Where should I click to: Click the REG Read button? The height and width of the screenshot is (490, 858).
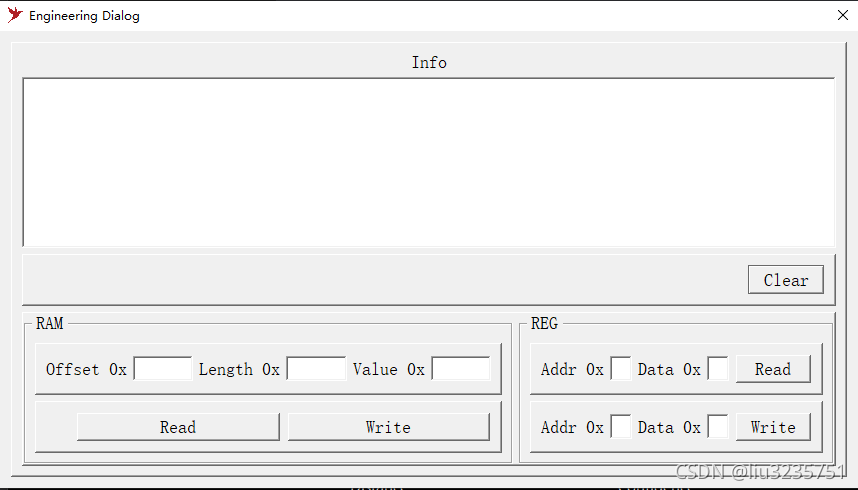click(x=773, y=369)
